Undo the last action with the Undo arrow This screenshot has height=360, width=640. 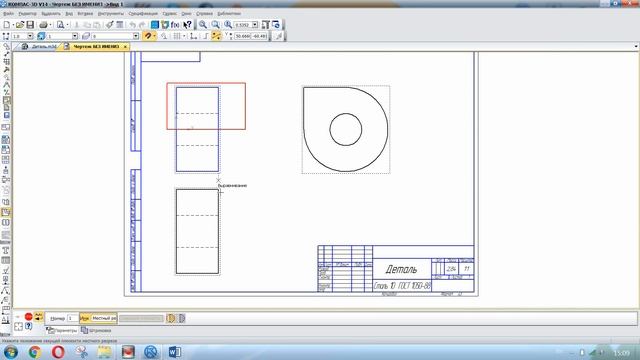coord(133,25)
